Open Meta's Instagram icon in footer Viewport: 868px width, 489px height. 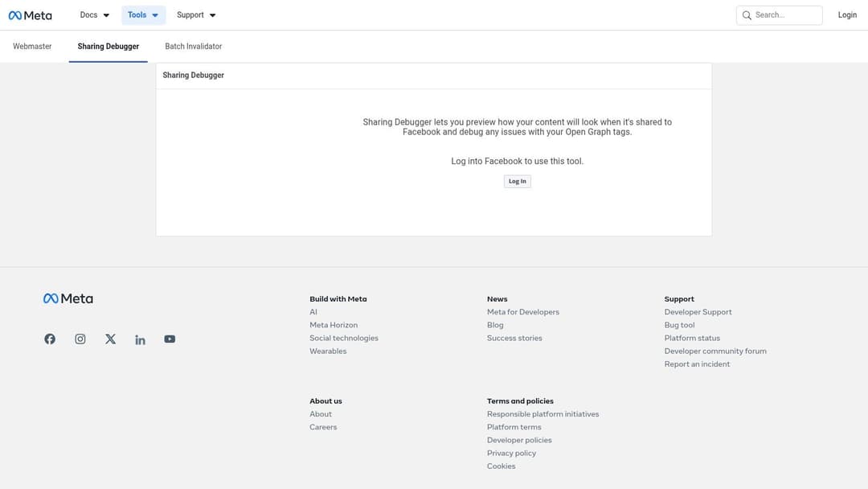pos(80,339)
